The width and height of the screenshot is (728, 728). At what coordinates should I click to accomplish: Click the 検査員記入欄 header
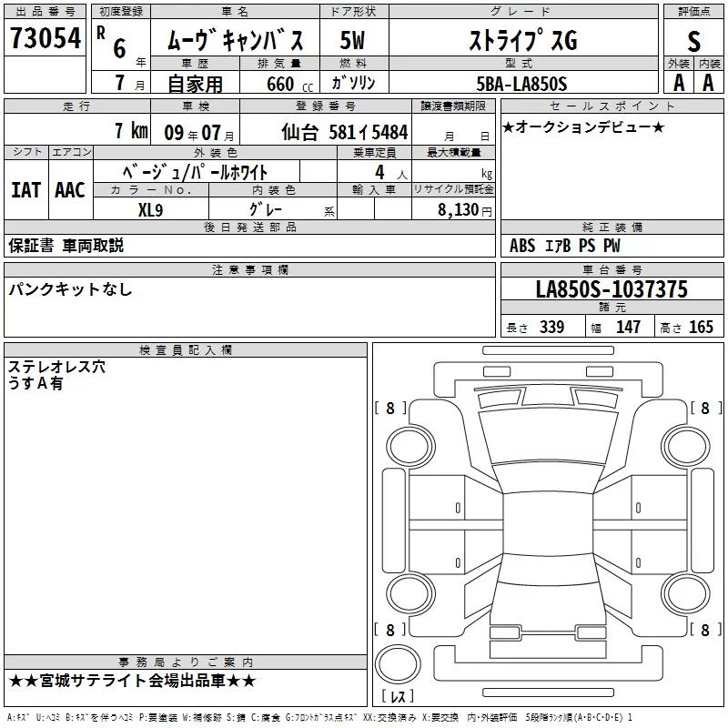186,350
